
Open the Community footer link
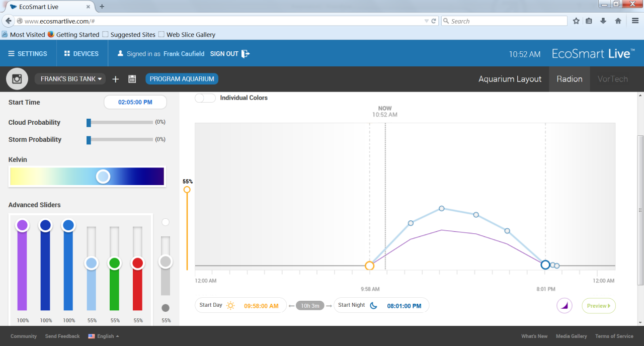click(24, 336)
